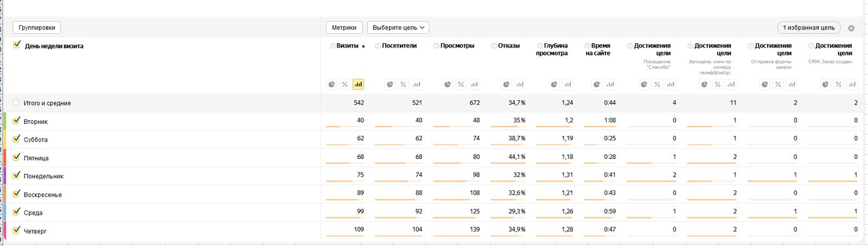Click Четверг views value 139

point(474,230)
